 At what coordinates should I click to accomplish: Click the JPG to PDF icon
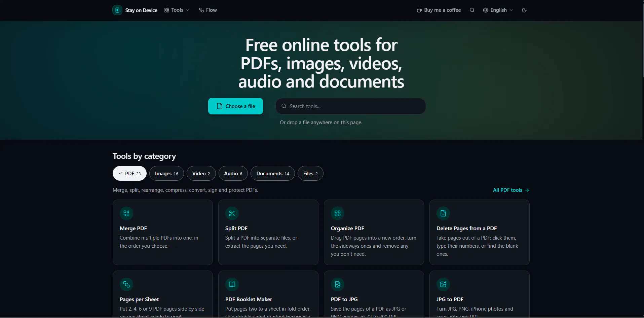pos(443,284)
